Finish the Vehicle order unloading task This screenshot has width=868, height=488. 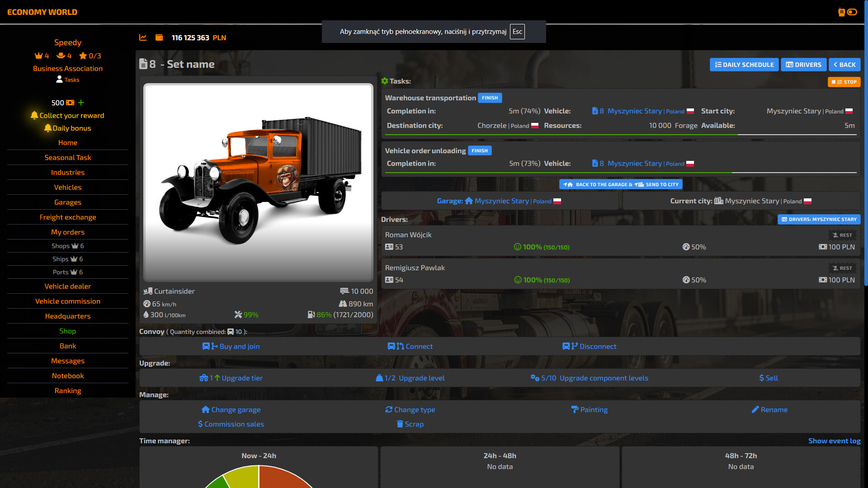tap(480, 150)
